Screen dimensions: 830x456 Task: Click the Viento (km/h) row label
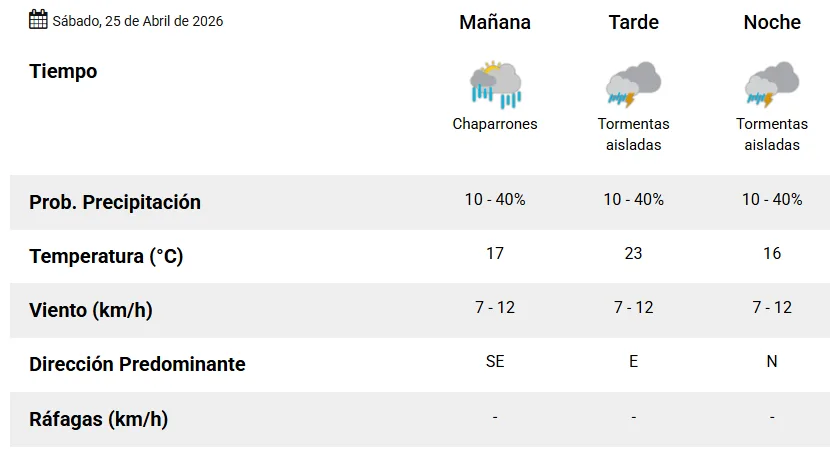pyautogui.click(x=91, y=310)
